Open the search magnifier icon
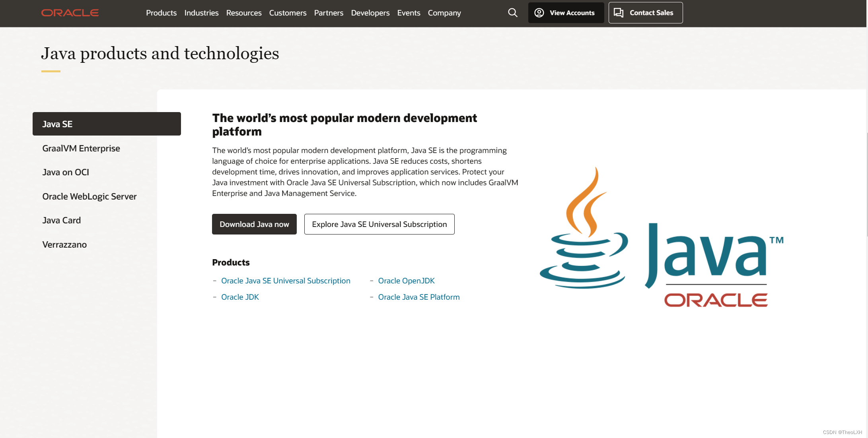The image size is (868, 438). pyautogui.click(x=513, y=13)
